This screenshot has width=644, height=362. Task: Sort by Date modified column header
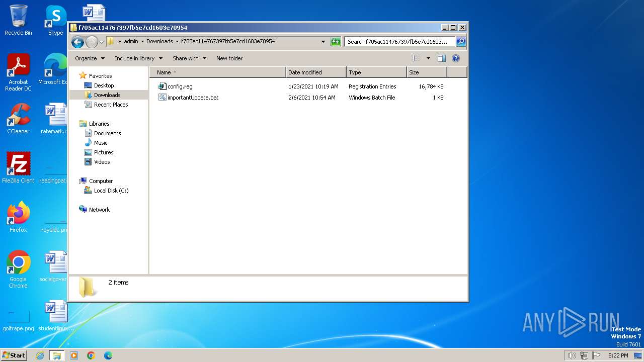[x=316, y=72]
